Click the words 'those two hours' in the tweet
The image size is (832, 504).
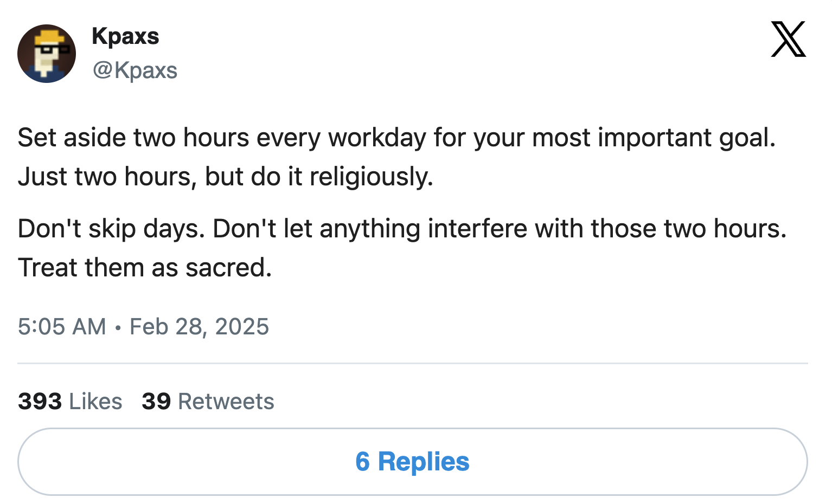click(688, 229)
